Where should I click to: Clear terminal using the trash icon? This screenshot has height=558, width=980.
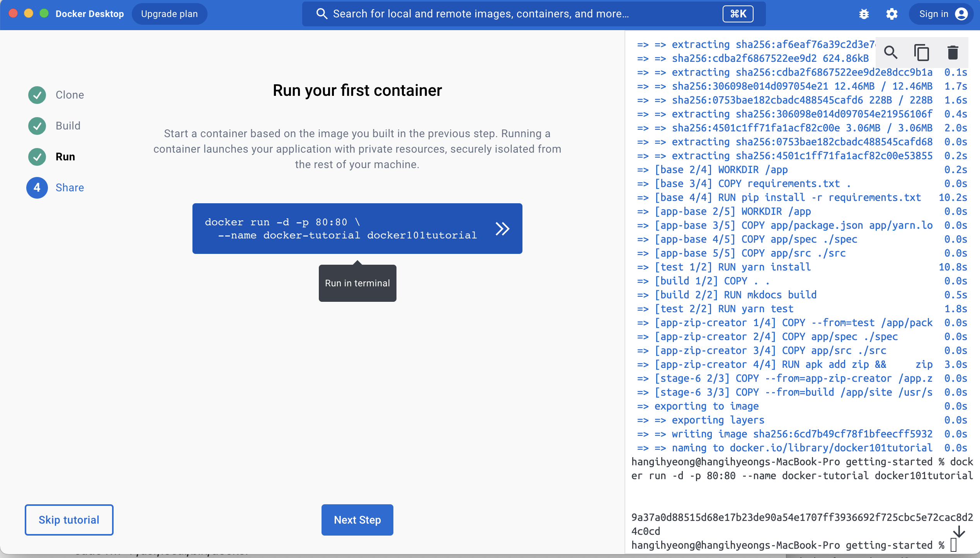tap(953, 52)
